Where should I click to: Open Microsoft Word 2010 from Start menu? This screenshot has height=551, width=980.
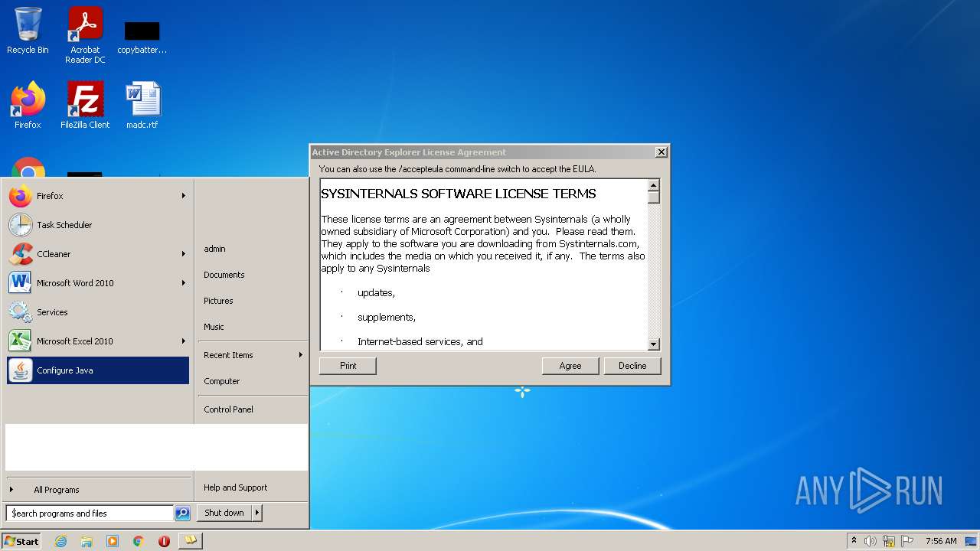(98, 283)
